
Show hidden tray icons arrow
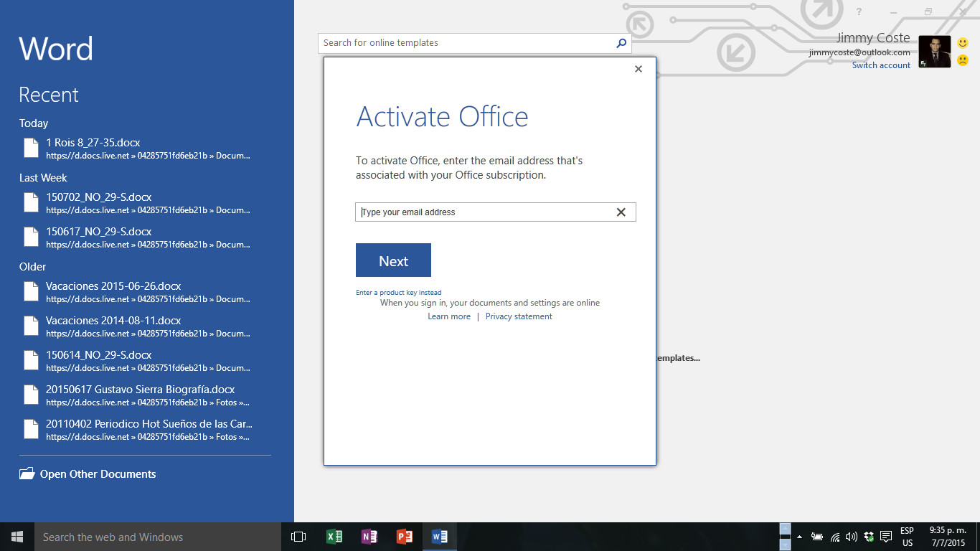tap(799, 537)
